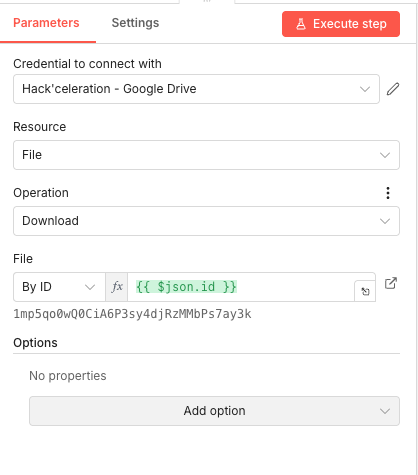Viewport: 418px width, 475px height.
Task: Click the resolved file ID text below expression
Action: click(x=132, y=314)
